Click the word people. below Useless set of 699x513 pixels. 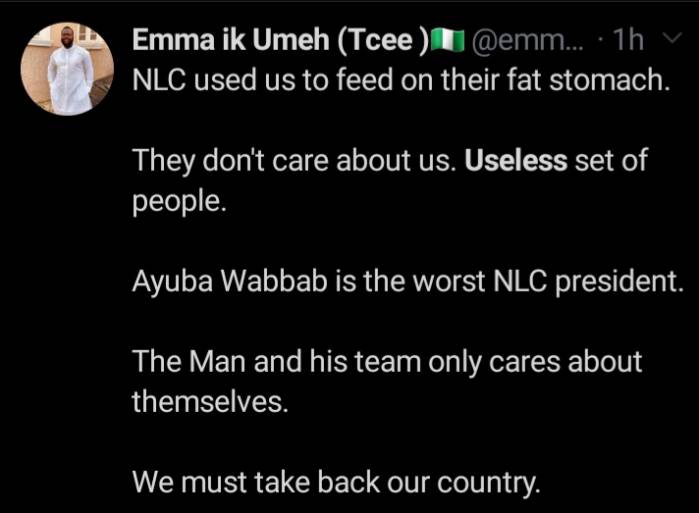179,202
